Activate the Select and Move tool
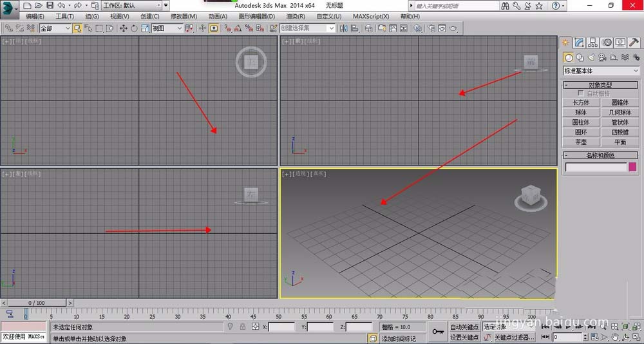 (123, 28)
